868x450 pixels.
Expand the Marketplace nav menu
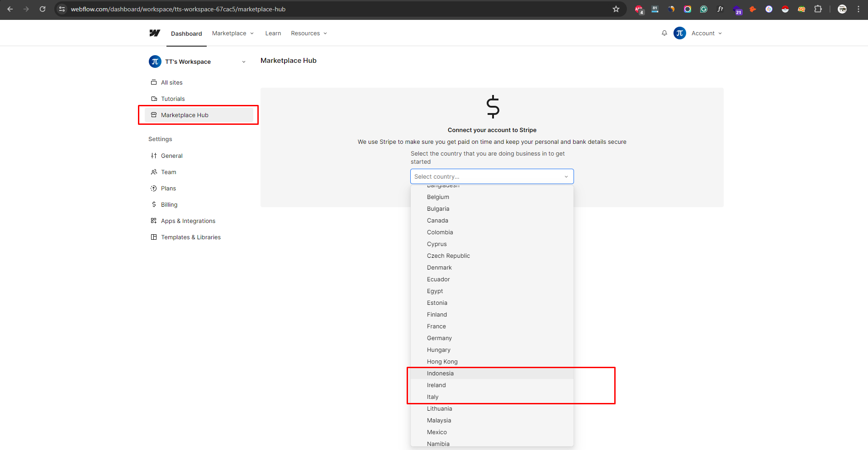coord(233,33)
